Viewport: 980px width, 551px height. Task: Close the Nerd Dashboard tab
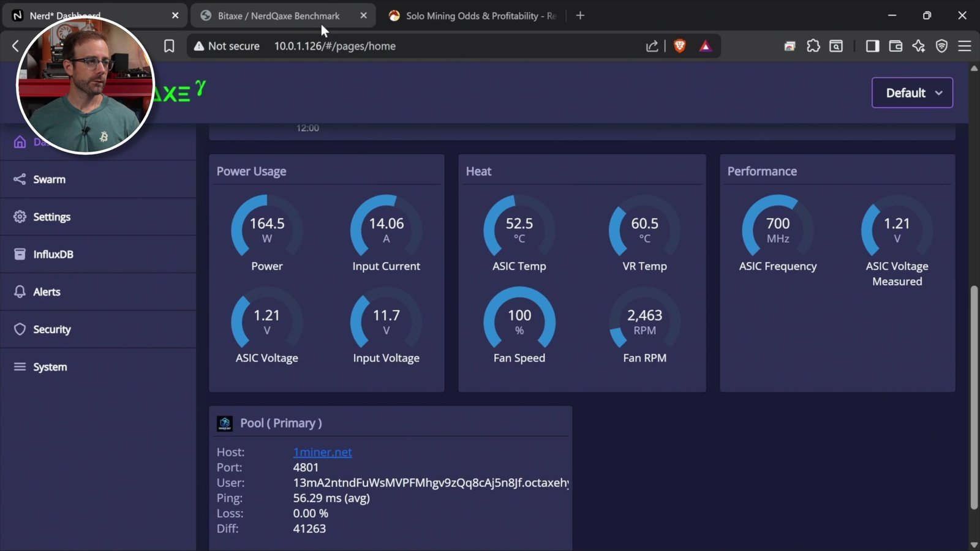[175, 16]
